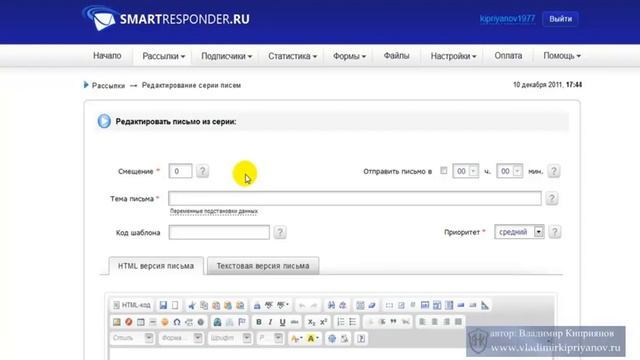Open the Оплата navigation item
Image resolution: width=640 pixels, height=360 pixels.
tap(508, 56)
